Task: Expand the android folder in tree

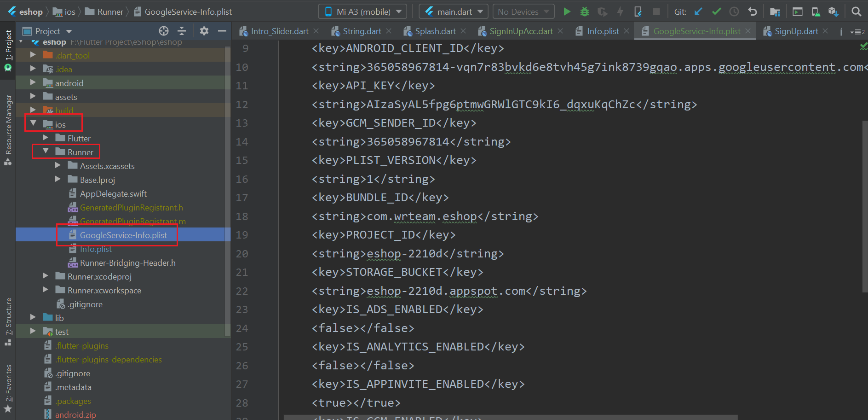Action: (x=33, y=82)
